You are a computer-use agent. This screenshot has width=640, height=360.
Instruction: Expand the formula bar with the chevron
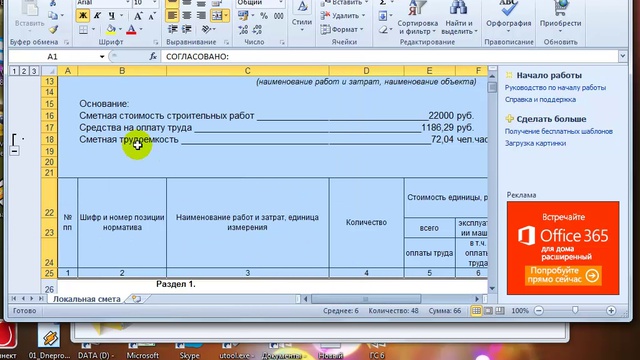(622, 56)
